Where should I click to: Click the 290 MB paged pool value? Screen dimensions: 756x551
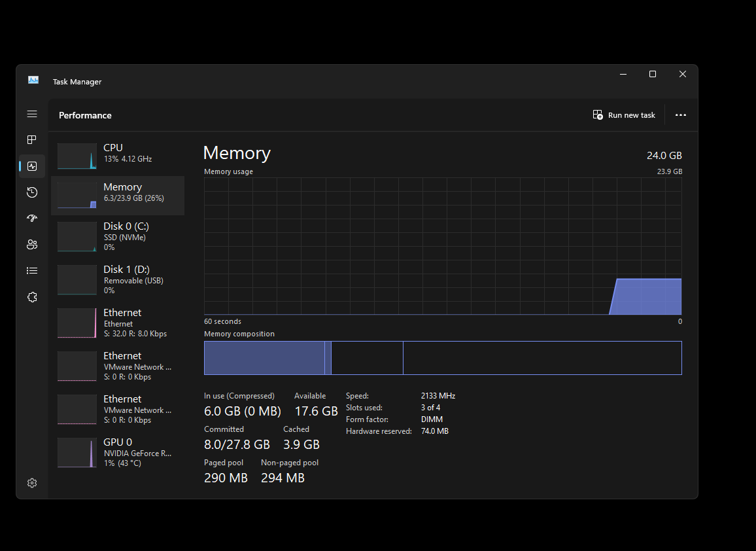click(226, 478)
